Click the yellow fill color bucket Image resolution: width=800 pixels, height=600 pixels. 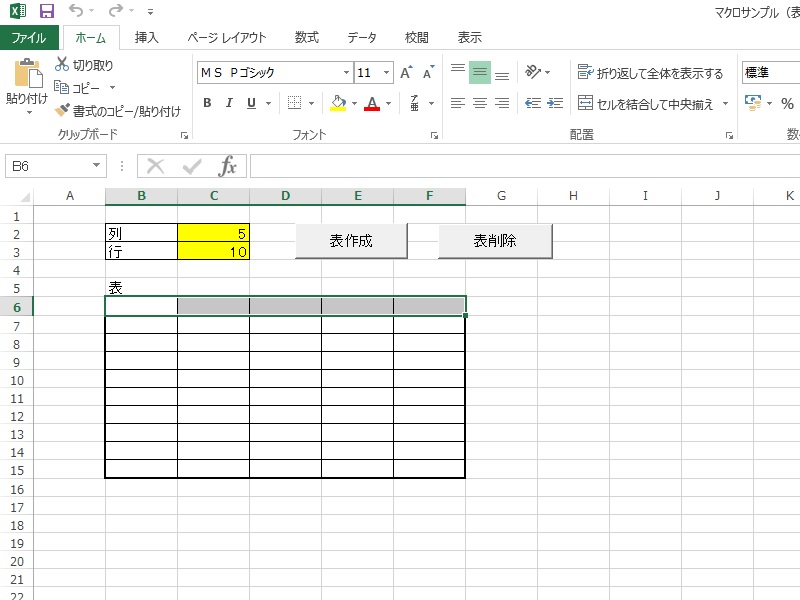338,103
